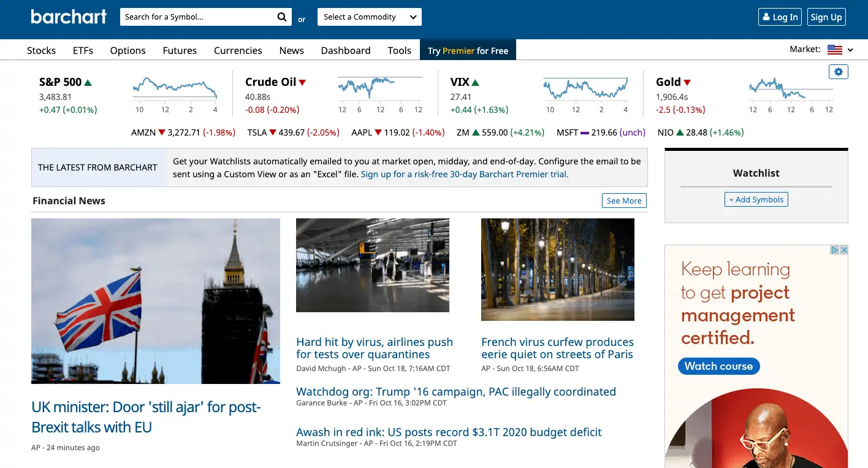Open the 30-day Premier trial link

click(465, 174)
